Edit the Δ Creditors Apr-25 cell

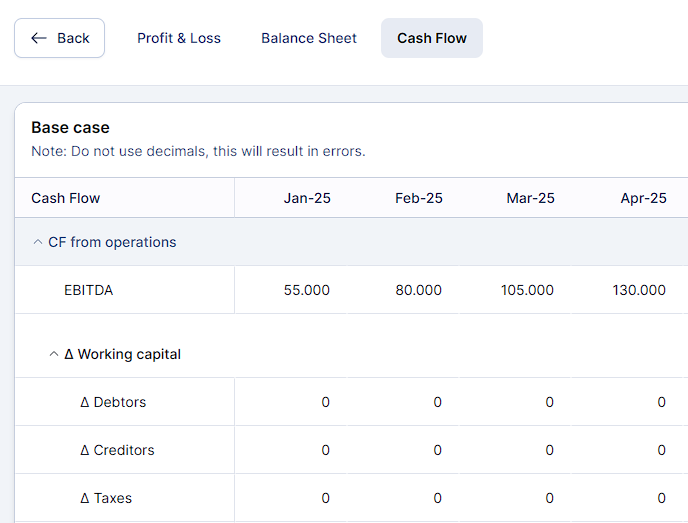point(627,450)
